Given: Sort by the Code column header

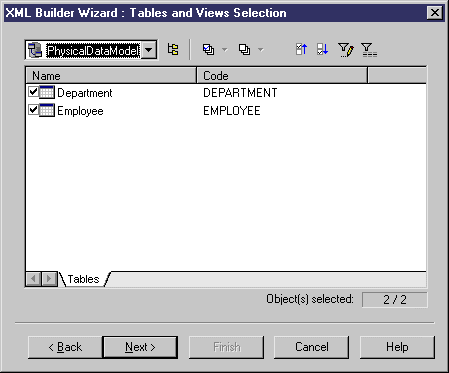Looking at the screenshot, I should (x=282, y=76).
